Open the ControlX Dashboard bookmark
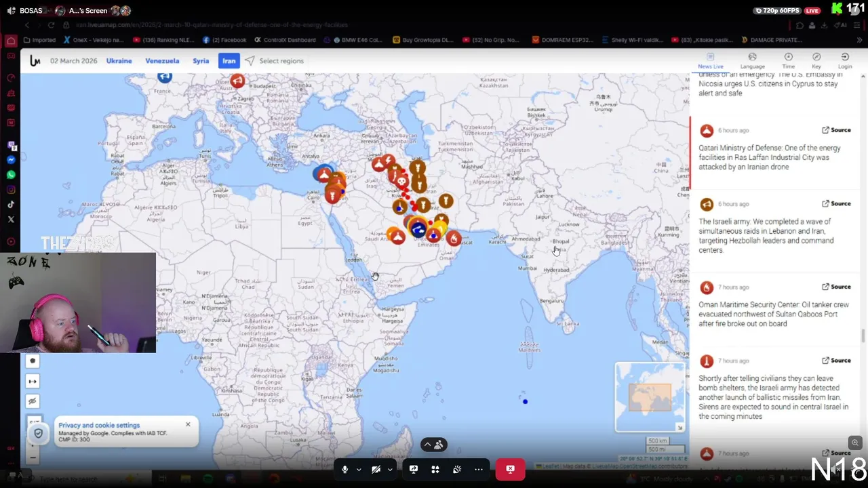Screen dimensions: 868x488 (285, 40)
